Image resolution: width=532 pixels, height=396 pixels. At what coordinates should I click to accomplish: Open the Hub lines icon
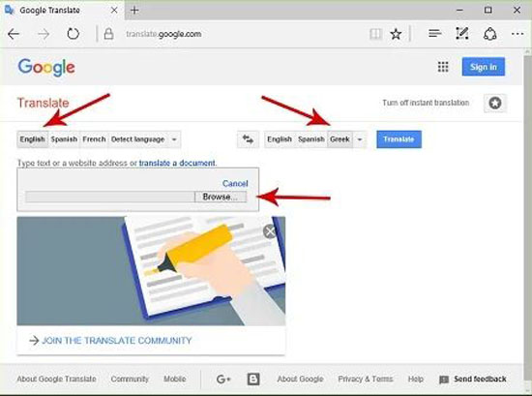[x=434, y=33]
